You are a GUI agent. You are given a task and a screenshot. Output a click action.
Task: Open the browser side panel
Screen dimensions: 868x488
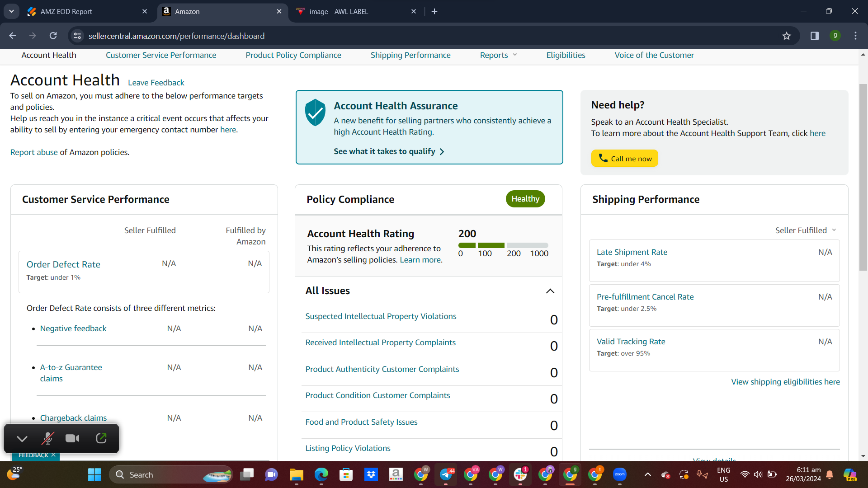[x=815, y=36]
